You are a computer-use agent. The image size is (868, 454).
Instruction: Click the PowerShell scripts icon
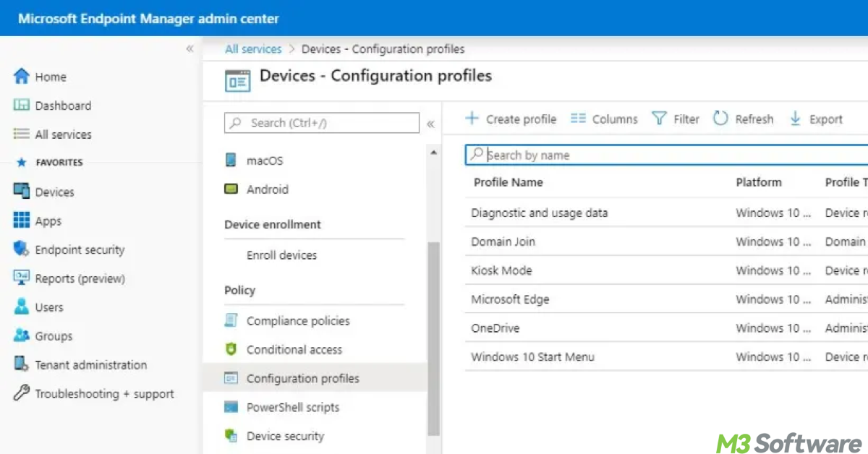point(231,407)
